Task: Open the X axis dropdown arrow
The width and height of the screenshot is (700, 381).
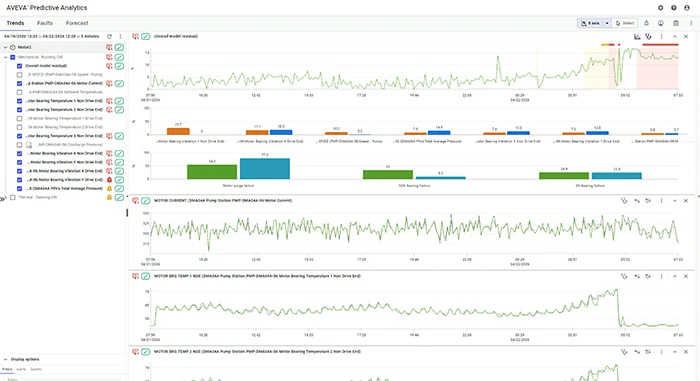Action: pyautogui.click(x=607, y=23)
